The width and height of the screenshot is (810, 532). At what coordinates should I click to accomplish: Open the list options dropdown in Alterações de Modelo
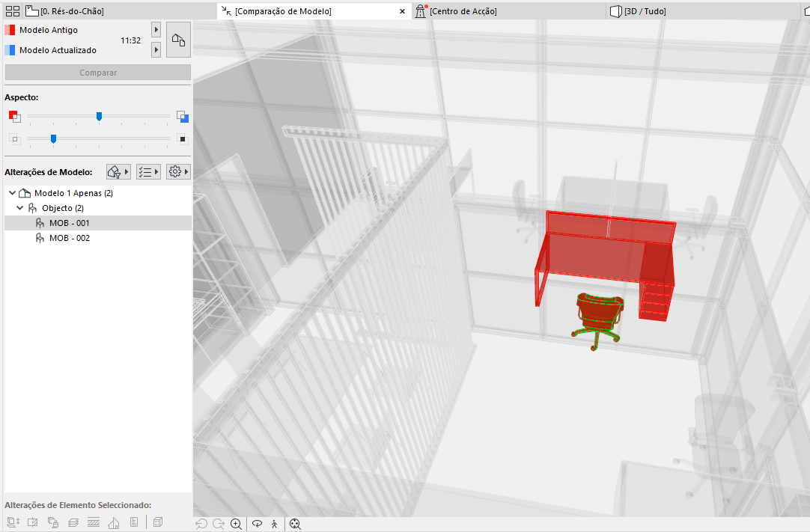(148, 172)
